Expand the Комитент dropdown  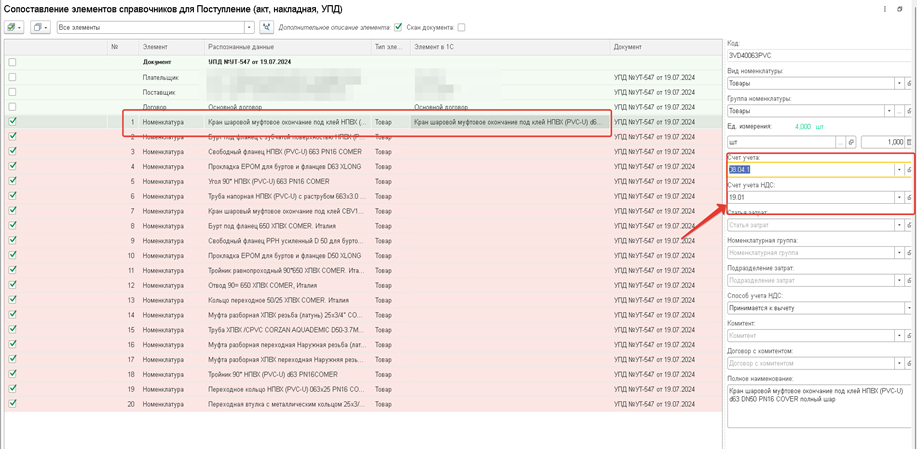899,336
